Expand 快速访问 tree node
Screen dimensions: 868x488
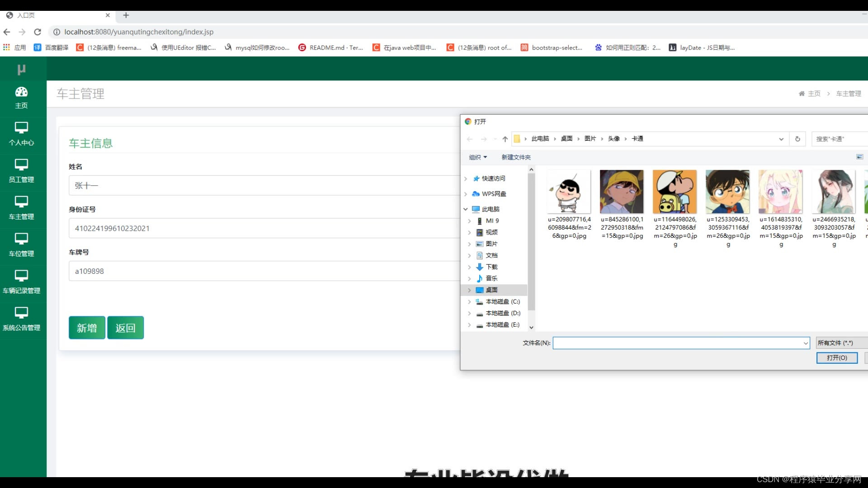(466, 178)
